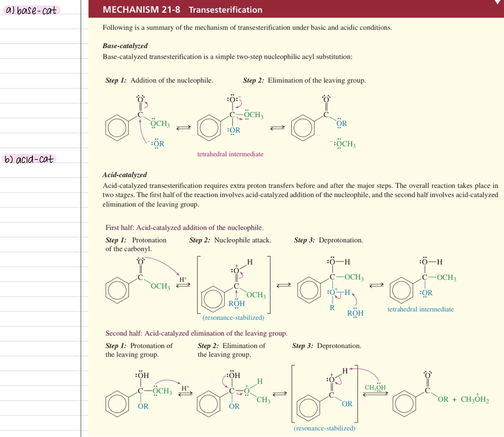This screenshot has width=504, height=437.
Task: Click "Step 2: Elimination of the leaving group." in base-catalyzed section
Action: tap(304, 80)
